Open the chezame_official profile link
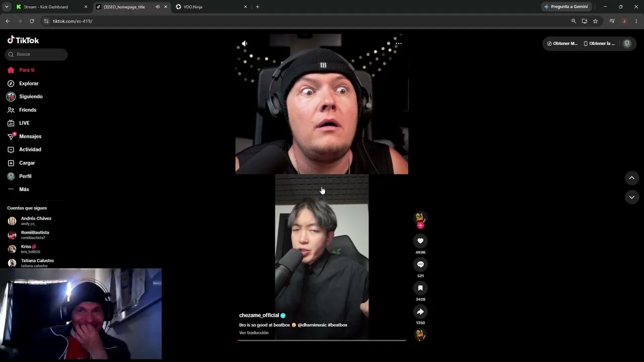This screenshot has width=644, height=362. coord(259,315)
